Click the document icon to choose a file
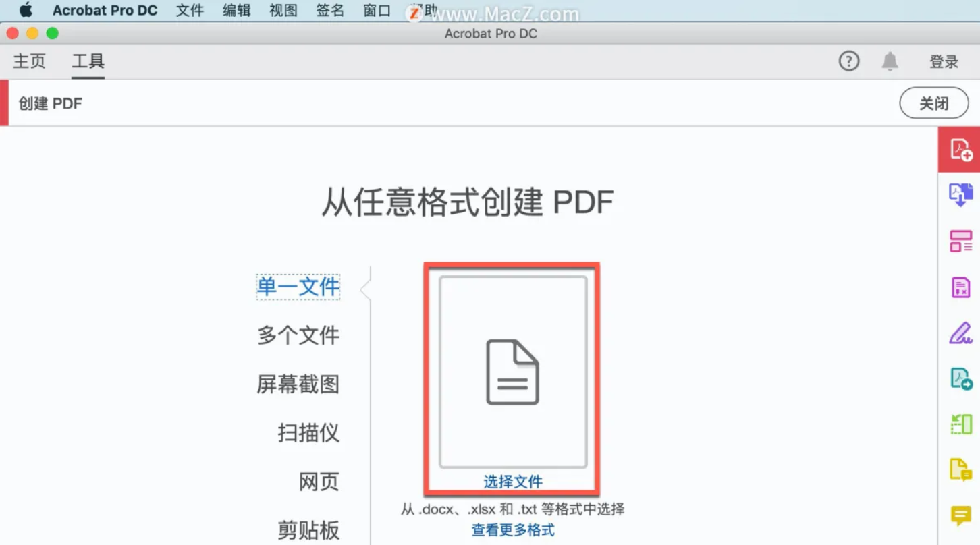Viewport: 980px width, 545px height. tap(513, 372)
